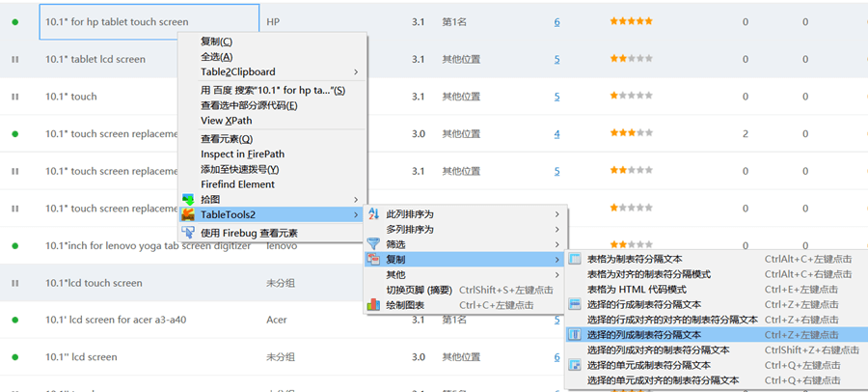This screenshot has height=392, width=868.
Task: Toggle green status dot for acer a3-a40 keyword
Action: [15, 320]
